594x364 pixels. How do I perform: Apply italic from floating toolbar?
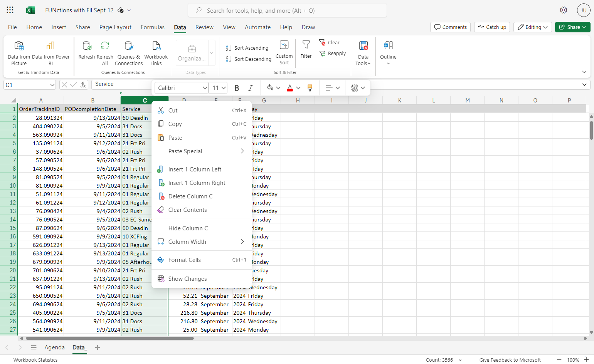(x=250, y=88)
